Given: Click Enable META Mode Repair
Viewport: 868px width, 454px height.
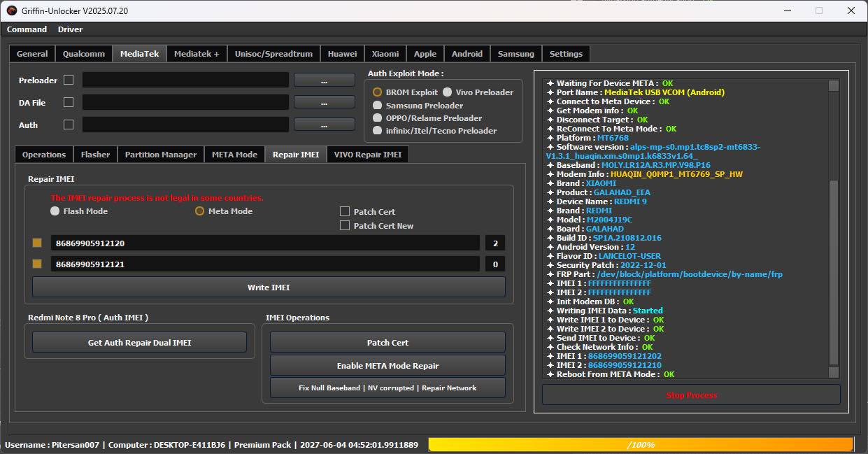Looking at the screenshot, I should [x=387, y=365].
